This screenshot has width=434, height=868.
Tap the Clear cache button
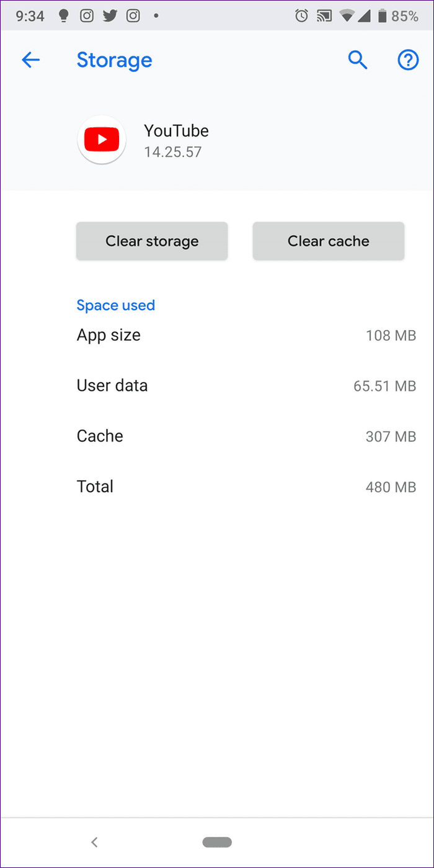click(329, 241)
